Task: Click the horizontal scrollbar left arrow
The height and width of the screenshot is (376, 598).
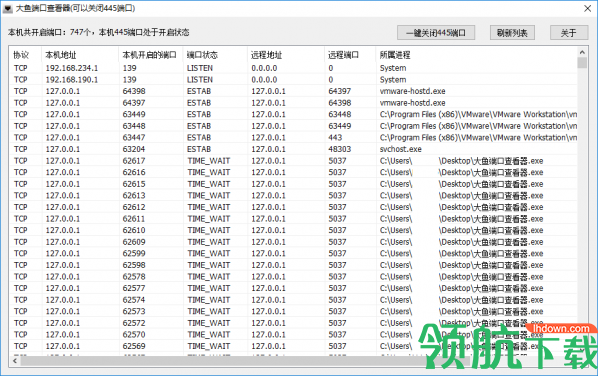Action: click(x=15, y=360)
